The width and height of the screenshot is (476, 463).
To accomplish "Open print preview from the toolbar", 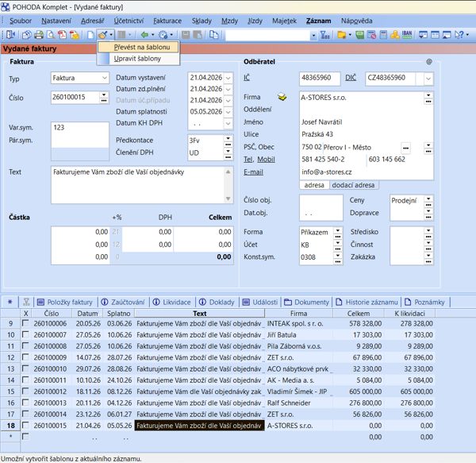I will pos(50,35).
